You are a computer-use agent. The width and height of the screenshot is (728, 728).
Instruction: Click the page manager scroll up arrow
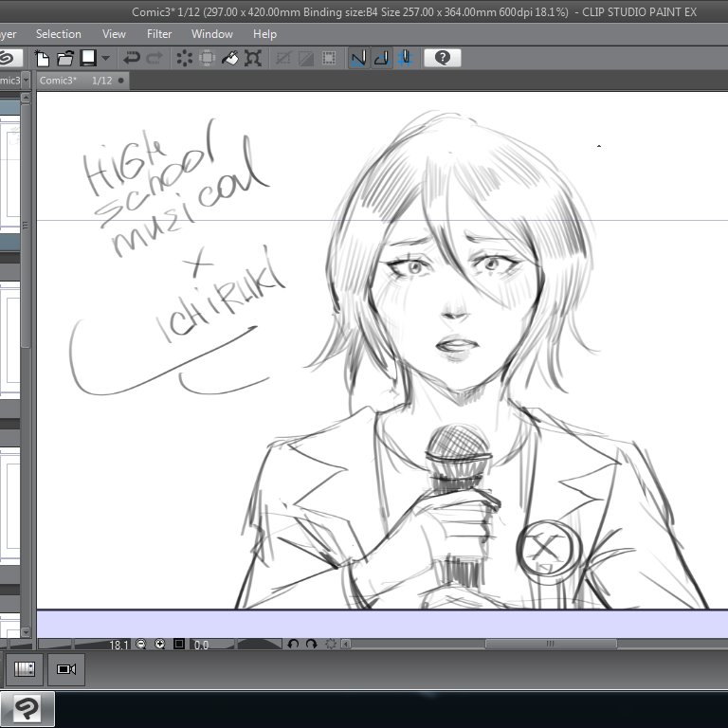[x=26, y=98]
